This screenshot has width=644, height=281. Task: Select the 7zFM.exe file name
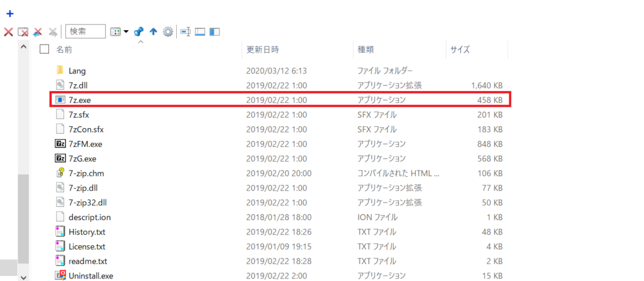pos(86,144)
